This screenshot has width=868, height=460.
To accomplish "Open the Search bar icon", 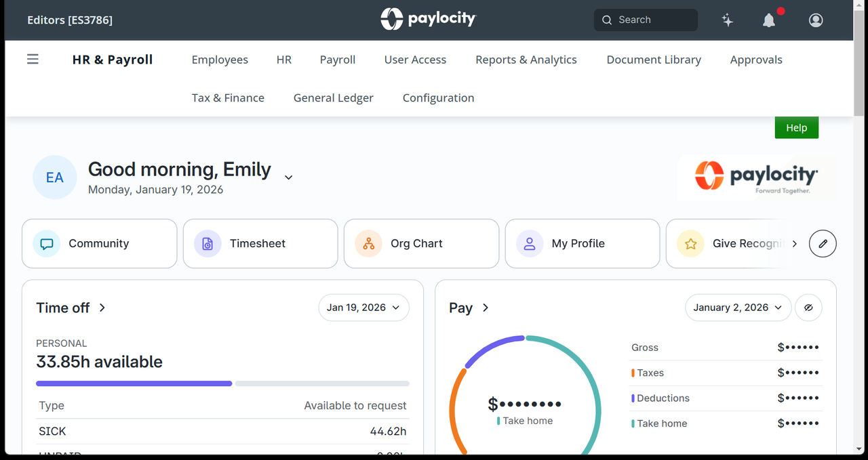I will click(607, 20).
